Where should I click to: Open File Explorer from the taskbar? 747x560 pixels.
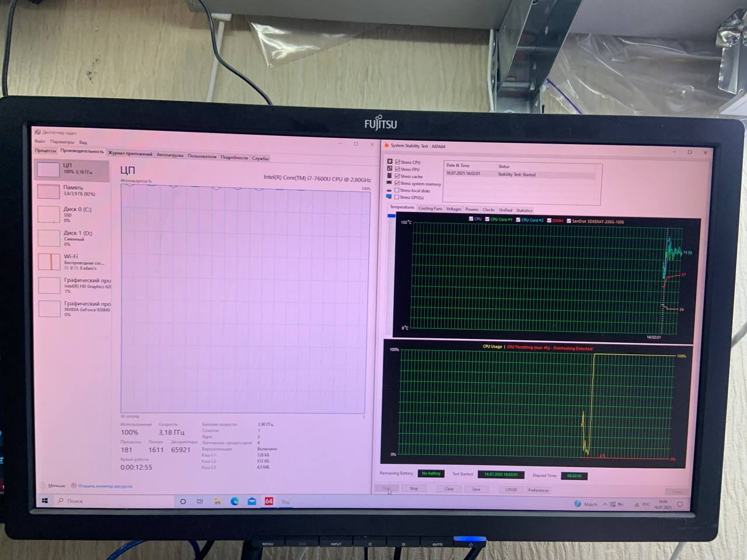click(x=217, y=501)
